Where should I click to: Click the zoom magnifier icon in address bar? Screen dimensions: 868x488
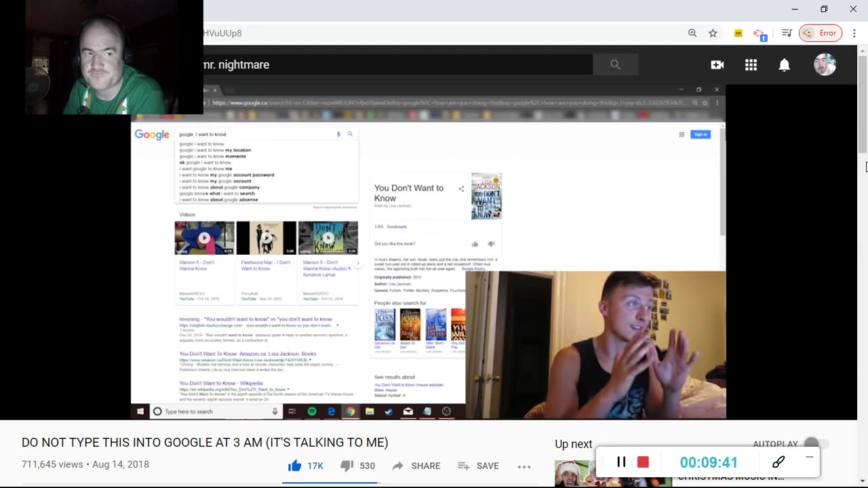point(692,33)
